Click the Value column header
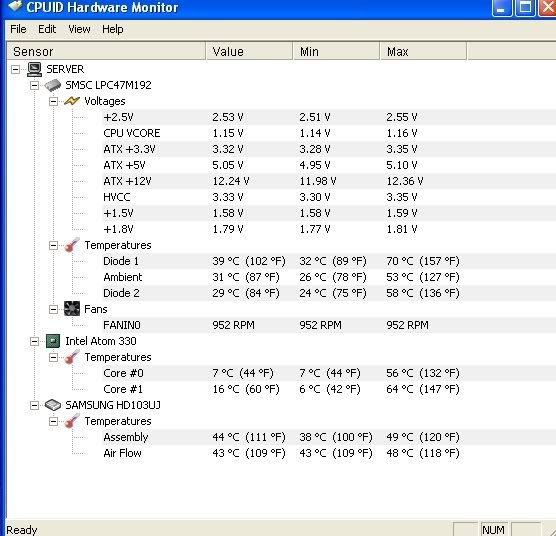The height and width of the screenshot is (536, 556). 249,51
